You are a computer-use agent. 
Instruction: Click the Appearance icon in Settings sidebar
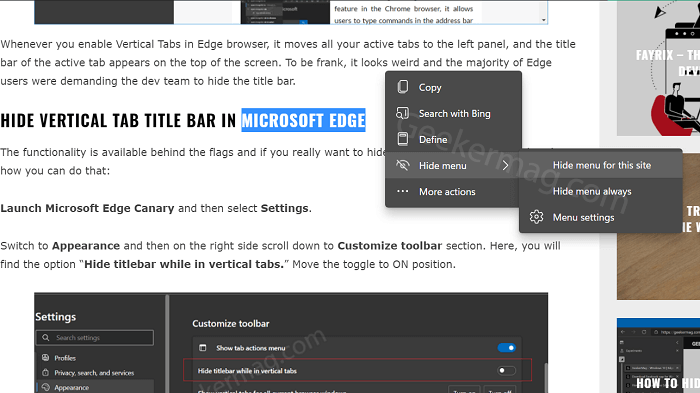[x=45, y=387]
